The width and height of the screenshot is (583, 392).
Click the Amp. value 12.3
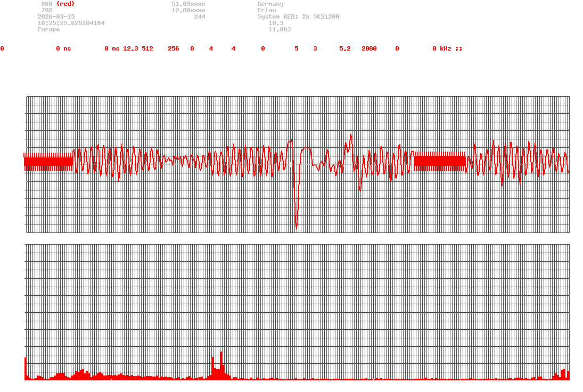130,48
